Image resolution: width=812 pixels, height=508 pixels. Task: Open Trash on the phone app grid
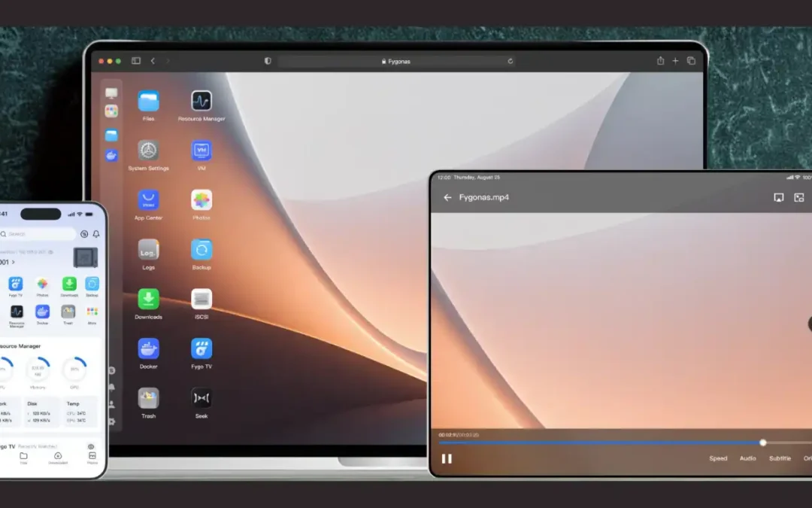68,312
